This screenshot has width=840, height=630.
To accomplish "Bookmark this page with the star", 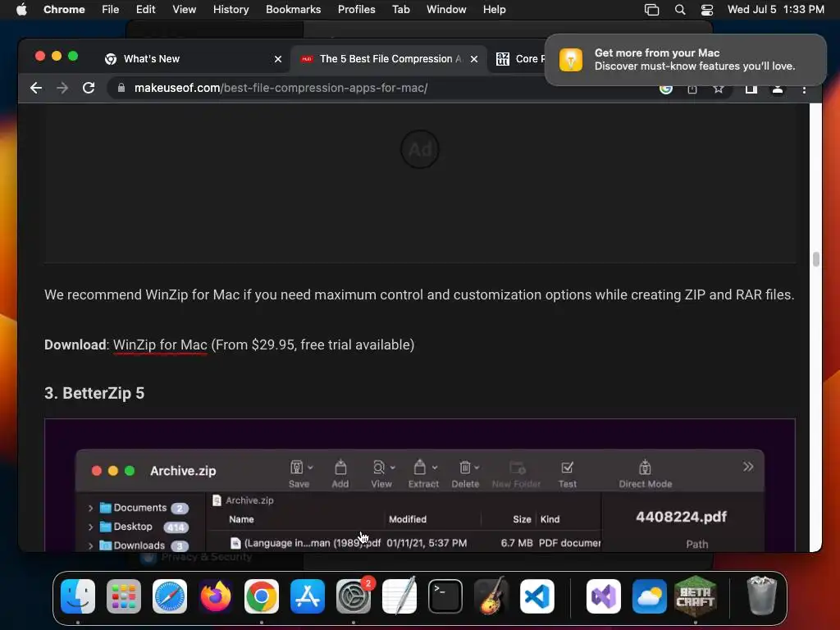I will (x=719, y=89).
